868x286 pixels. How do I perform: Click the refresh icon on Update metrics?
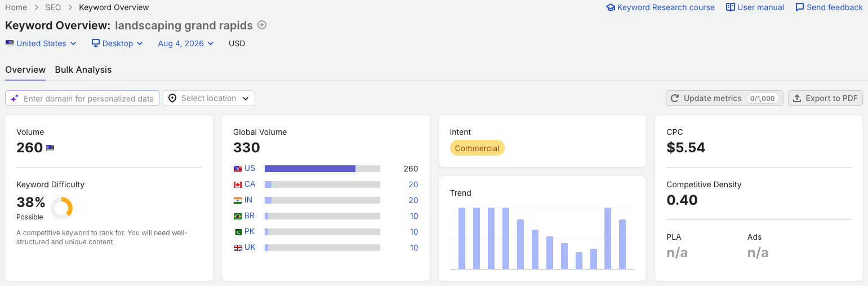[x=675, y=98]
